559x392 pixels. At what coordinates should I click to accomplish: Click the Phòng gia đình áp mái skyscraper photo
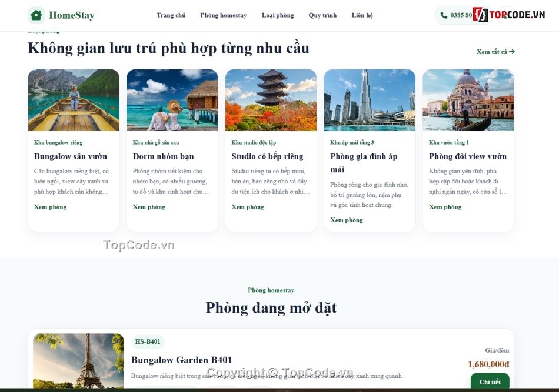click(370, 100)
